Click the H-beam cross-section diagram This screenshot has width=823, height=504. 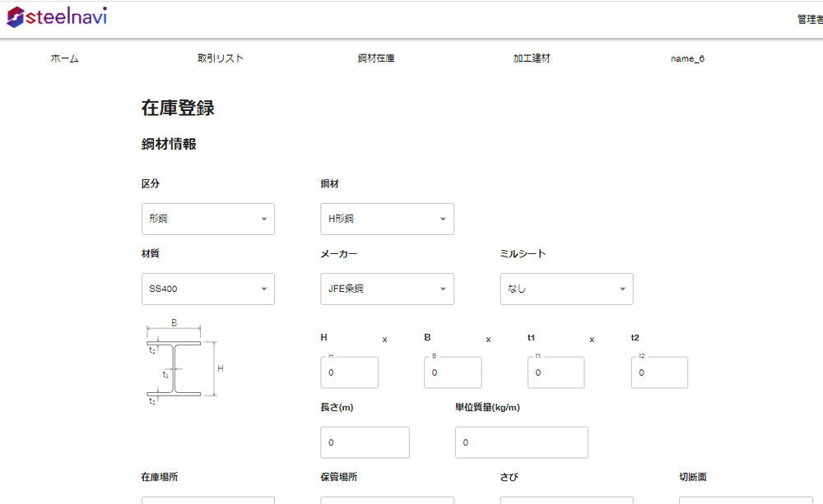(x=184, y=363)
